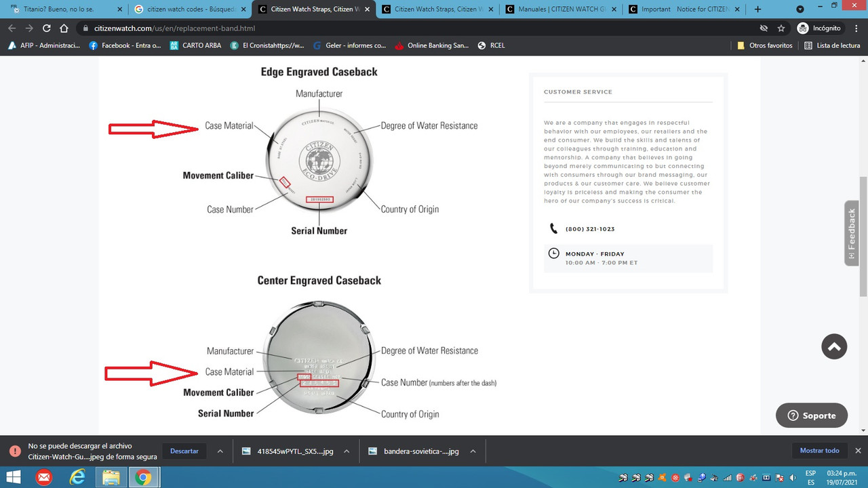The height and width of the screenshot is (488, 868).
Task: Open the 'Otros favoritos' bookmarks folder
Action: coord(765,45)
